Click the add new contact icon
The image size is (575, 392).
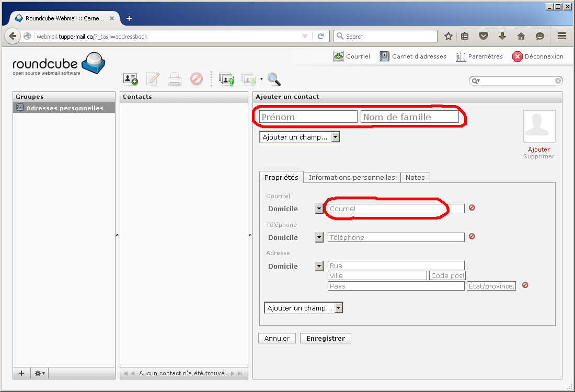[x=131, y=79]
